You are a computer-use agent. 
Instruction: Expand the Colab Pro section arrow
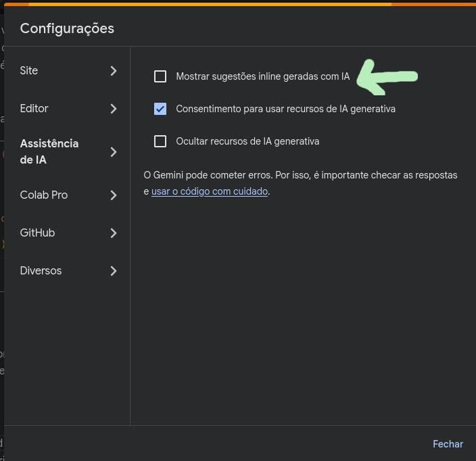(x=114, y=195)
